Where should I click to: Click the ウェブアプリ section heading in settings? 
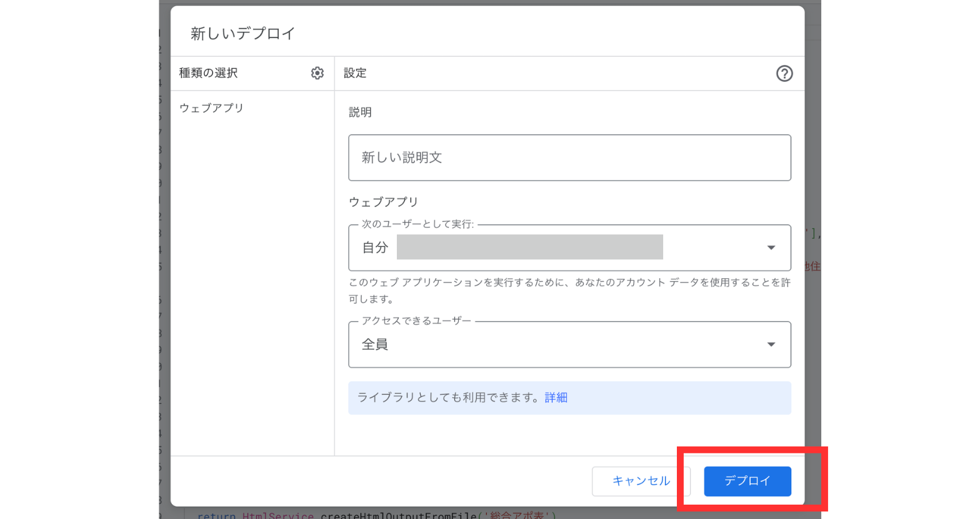(383, 202)
